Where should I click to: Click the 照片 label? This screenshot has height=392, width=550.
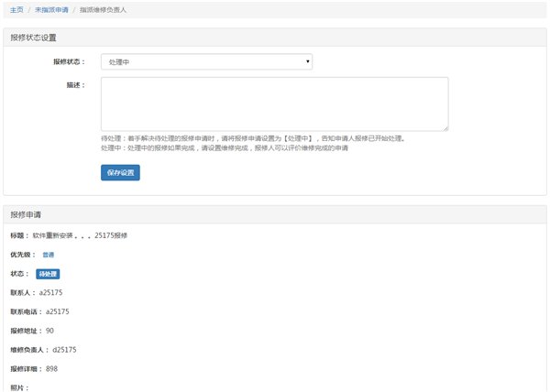coord(19,387)
